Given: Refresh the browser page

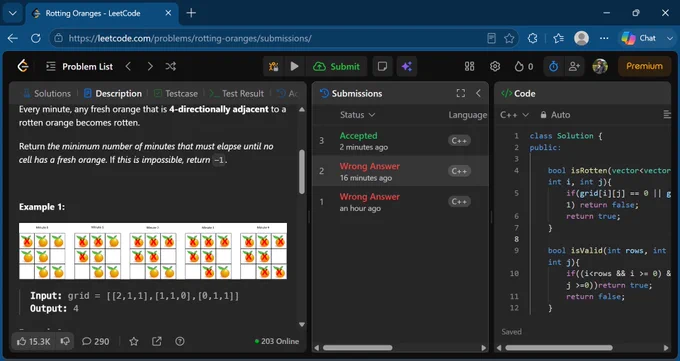Looking at the screenshot, I should (x=36, y=38).
